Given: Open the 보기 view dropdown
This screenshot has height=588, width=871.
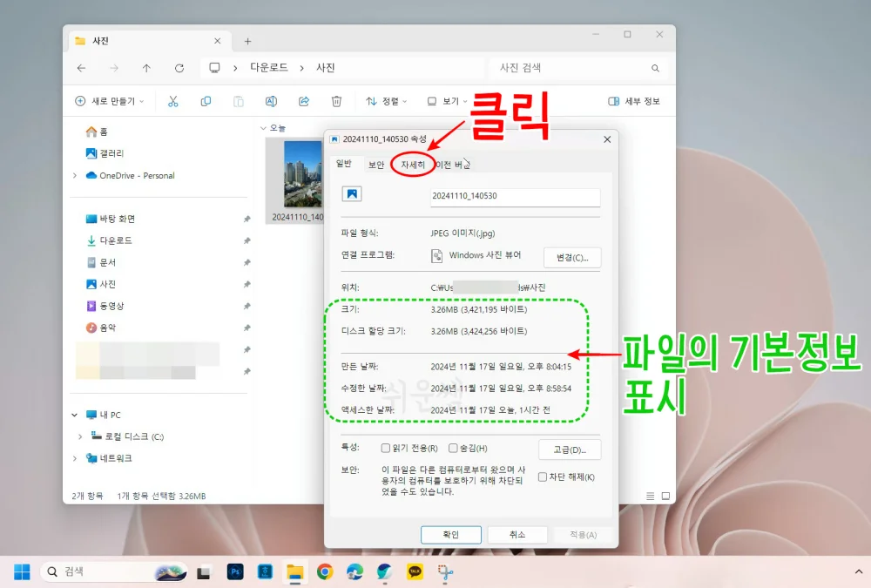Looking at the screenshot, I should coord(447,101).
